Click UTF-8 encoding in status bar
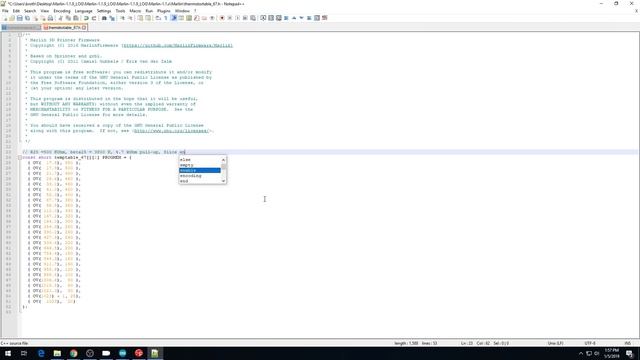This screenshot has height=360, width=640. [590, 343]
